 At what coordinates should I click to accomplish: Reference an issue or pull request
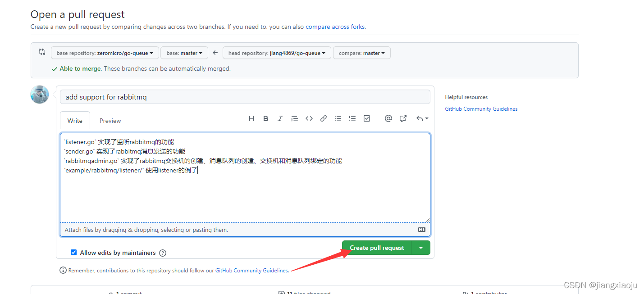(x=403, y=118)
